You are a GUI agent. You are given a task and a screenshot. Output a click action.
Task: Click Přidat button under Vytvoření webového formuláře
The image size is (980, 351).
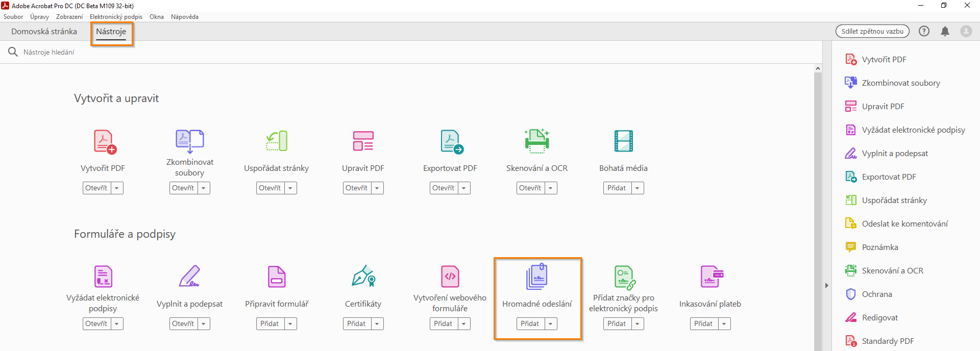coord(444,324)
